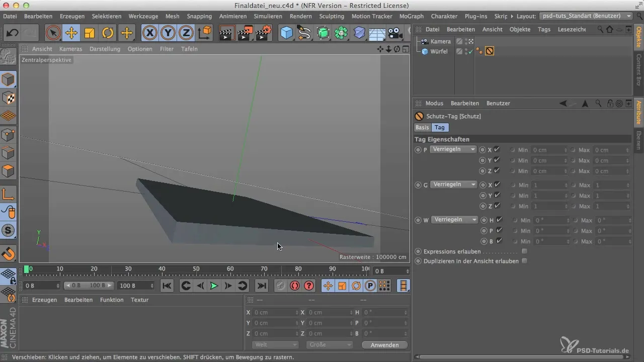Open the G Verriegeln dropdown
The image size is (644, 362).
[x=453, y=185]
